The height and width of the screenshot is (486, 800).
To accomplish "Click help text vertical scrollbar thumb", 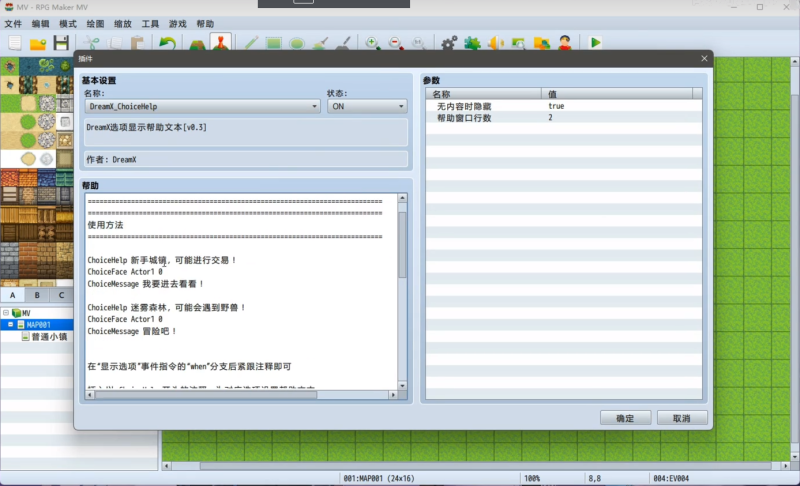I will point(402,245).
